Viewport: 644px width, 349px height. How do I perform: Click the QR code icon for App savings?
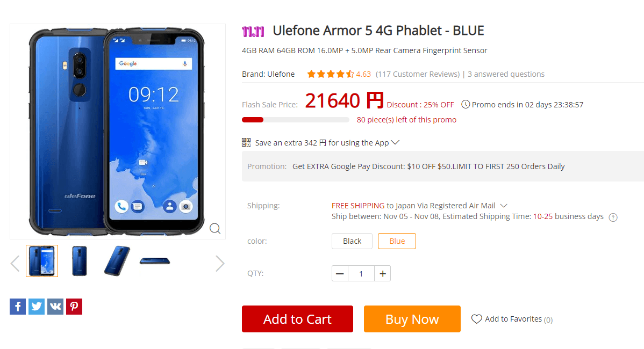point(246,142)
